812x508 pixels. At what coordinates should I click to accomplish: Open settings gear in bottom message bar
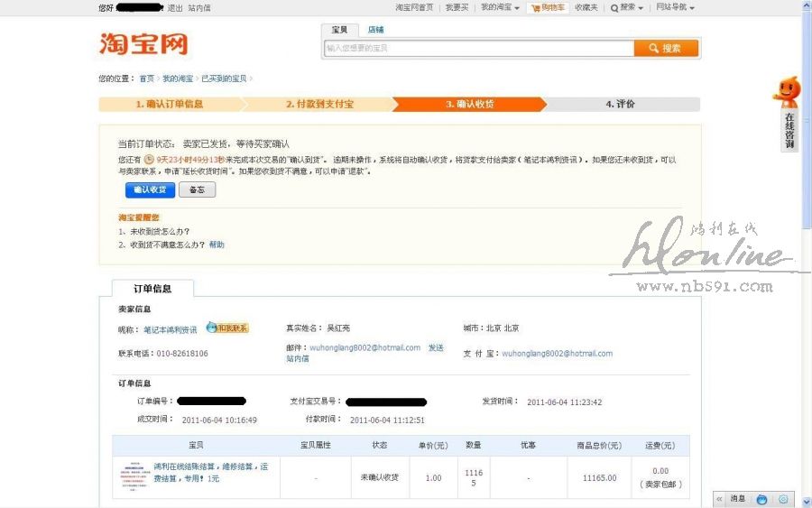tap(783, 499)
